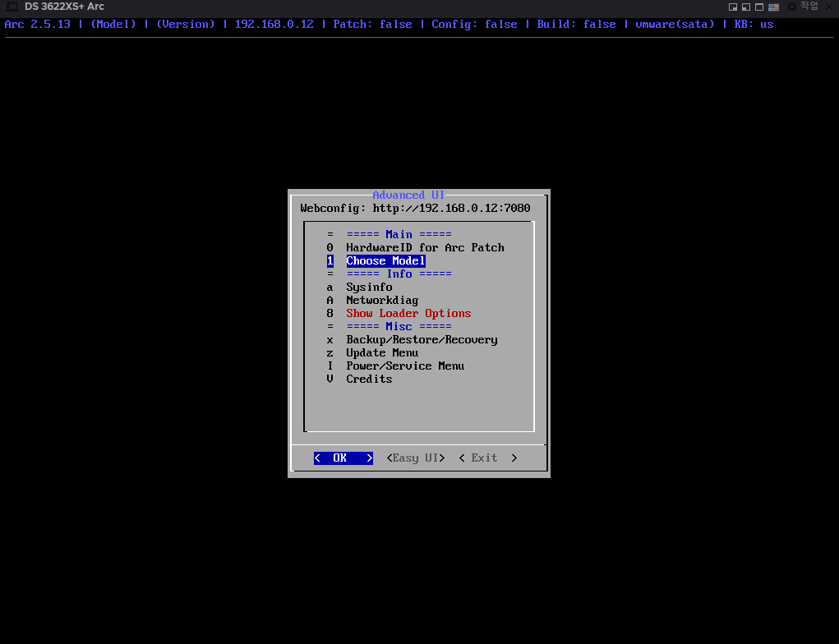The width and height of the screenshot is (839, 644).
Task: Open Backup/Restore/Recovery menu
Action: tap(421, 340)
